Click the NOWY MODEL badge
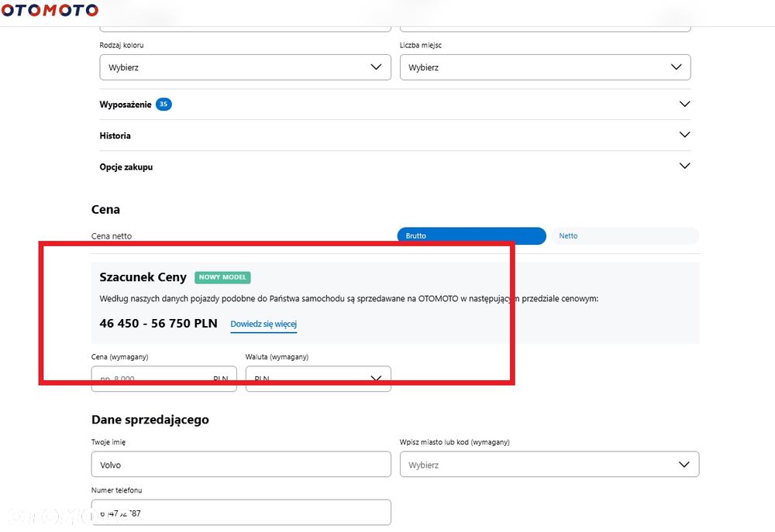This screenshot has height=532, width=775. [222, 277]
